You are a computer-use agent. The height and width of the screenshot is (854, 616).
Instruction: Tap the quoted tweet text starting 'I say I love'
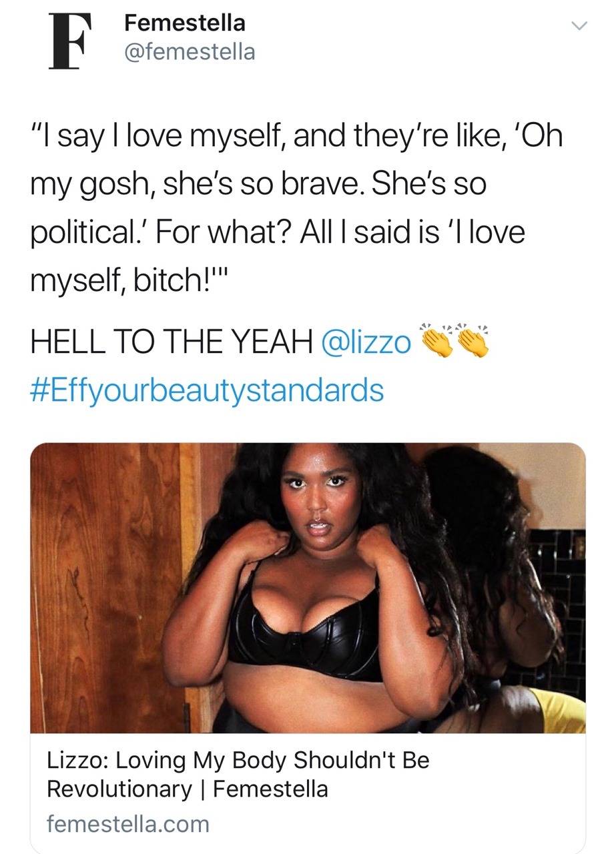(297, 205)
